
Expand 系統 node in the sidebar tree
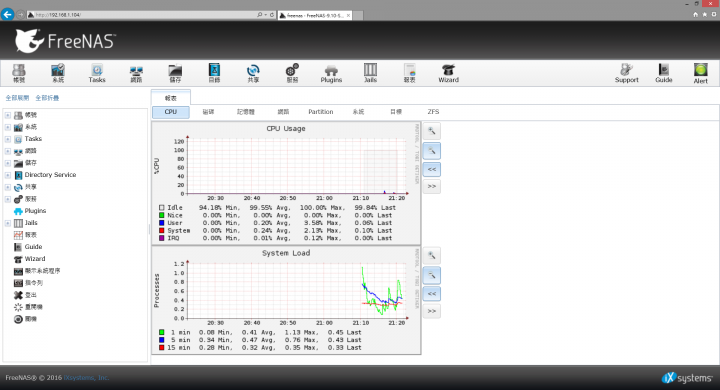pyautogui.click(x=8, y=127)
